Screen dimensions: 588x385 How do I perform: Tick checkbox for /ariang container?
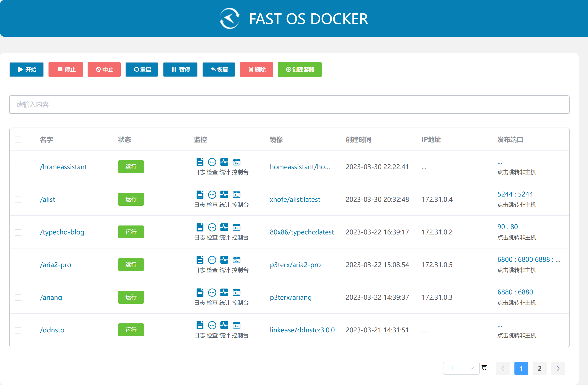tap(18, 297)
